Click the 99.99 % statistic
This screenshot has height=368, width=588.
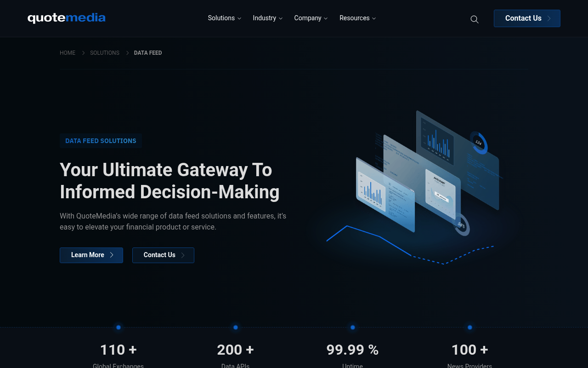tap(353, 350)
